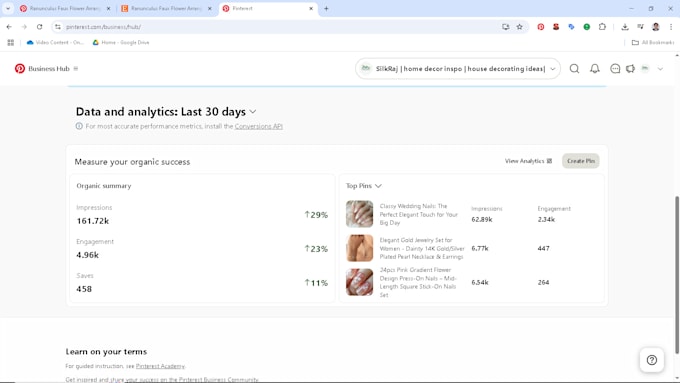Click the 62.89k impressions figure
This screenshot has width=680, height=383.
[x=482, y=219]
